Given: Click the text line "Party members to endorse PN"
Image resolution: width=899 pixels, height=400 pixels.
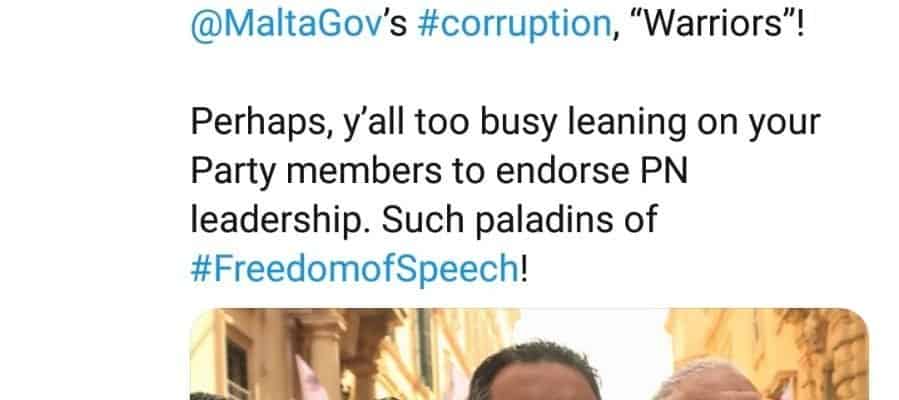Looking at the screenshot, I should click(439, 171).
